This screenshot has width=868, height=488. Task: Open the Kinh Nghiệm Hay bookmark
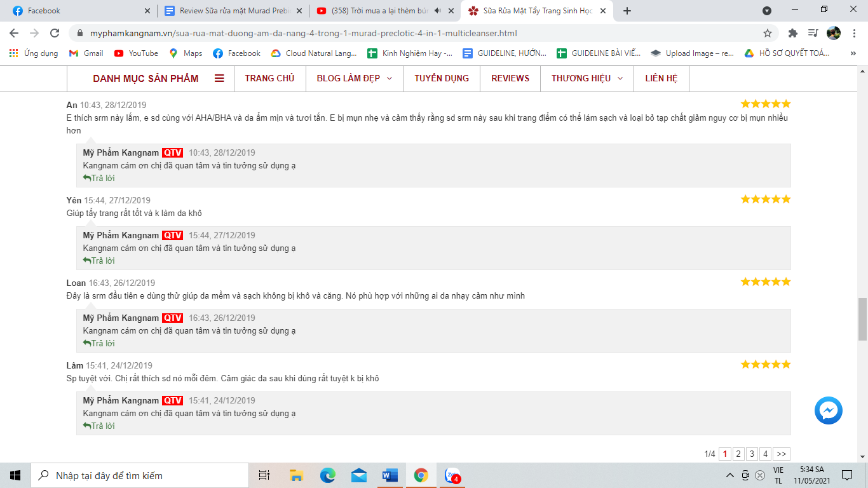pos(410,53)
